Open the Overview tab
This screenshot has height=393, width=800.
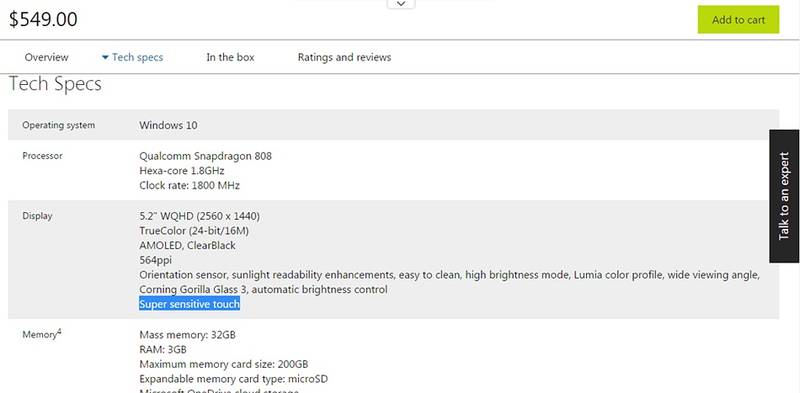46,57
